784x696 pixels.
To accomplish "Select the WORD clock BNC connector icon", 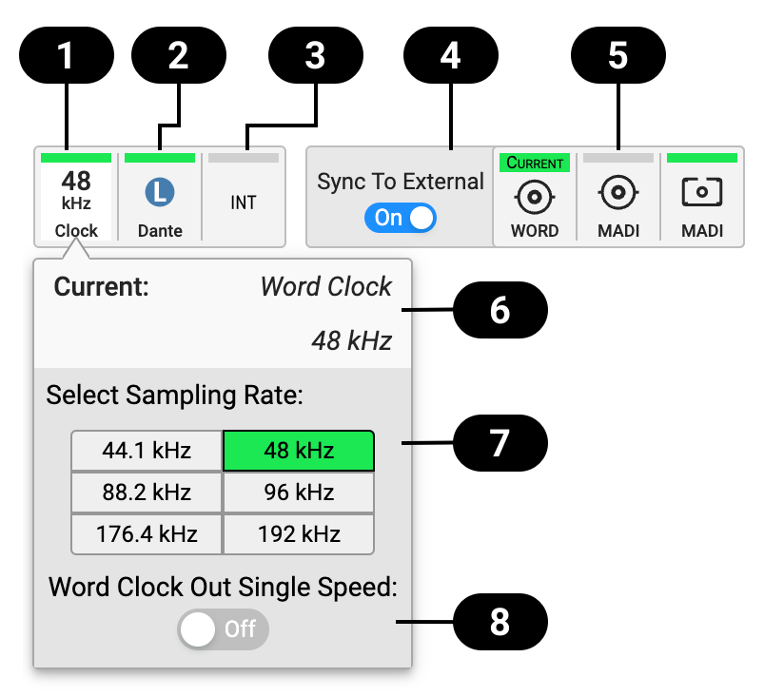I will (x=534, y=198).
